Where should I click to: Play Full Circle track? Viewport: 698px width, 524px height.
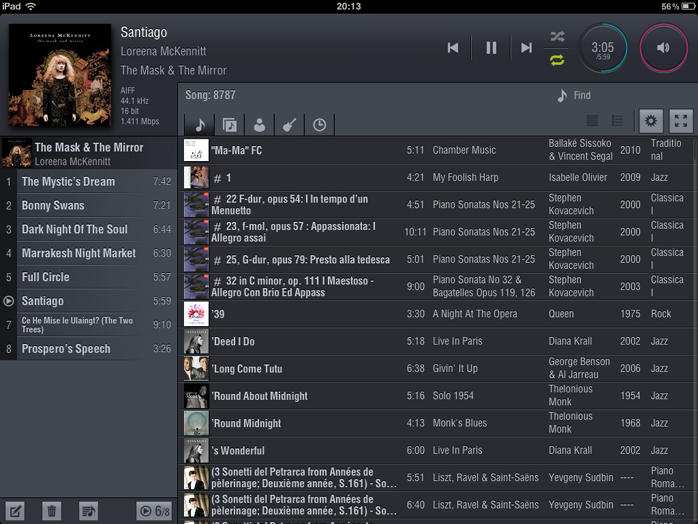(89, 277)
